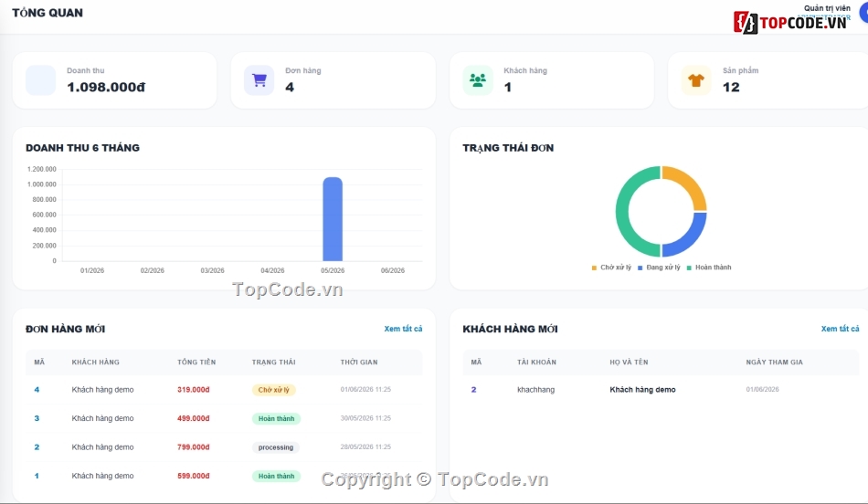868x504 pixels.
Task: Click the bold Khách hàng demo full name
Action: [642, 390]
